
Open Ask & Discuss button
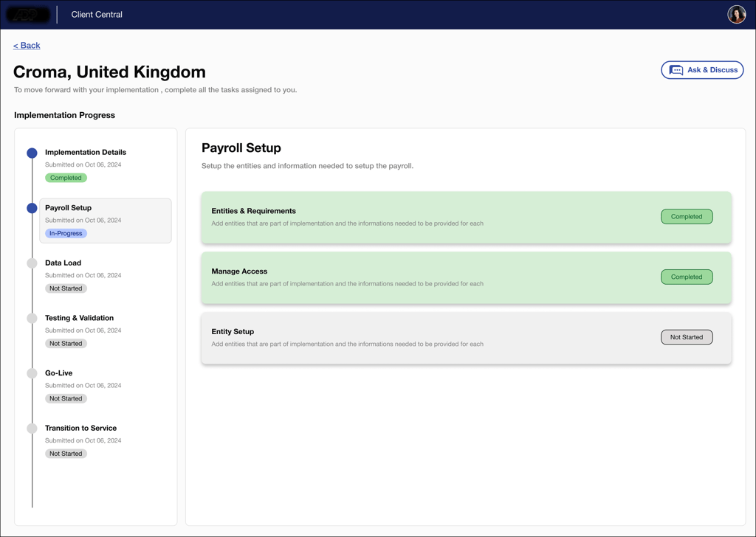click(x=702, y=70)
